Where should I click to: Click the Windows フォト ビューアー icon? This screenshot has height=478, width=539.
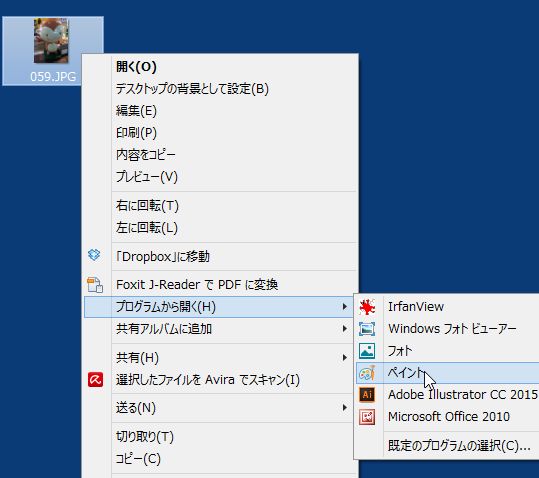point(367,329)
